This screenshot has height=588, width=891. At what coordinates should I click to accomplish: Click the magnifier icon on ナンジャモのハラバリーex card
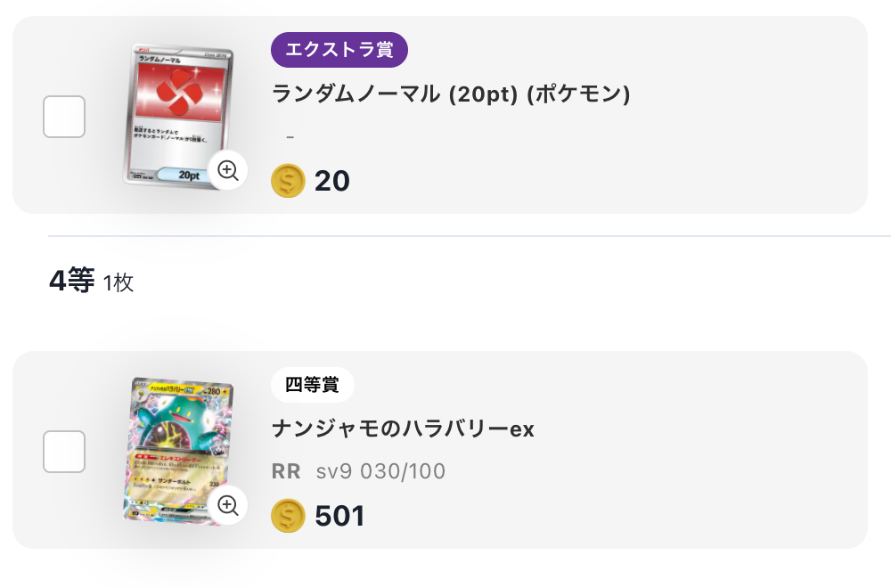point(230,506)
